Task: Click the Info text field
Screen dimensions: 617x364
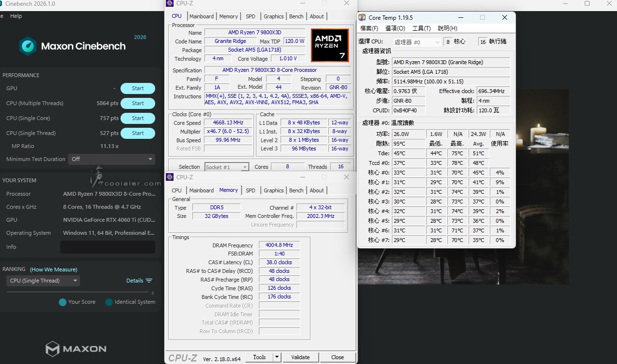Action: pyautogui.click(x=107, y=247)
